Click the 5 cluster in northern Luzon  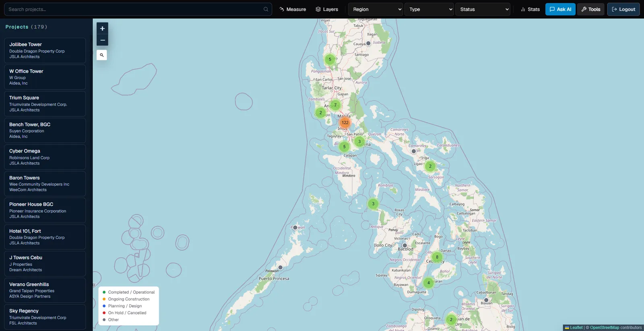330,60
